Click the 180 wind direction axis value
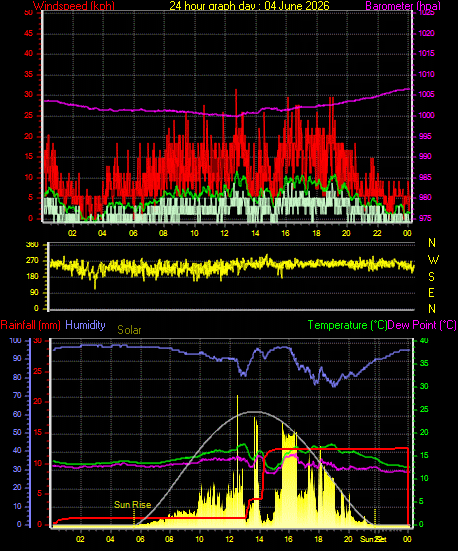 pos(32,277)
